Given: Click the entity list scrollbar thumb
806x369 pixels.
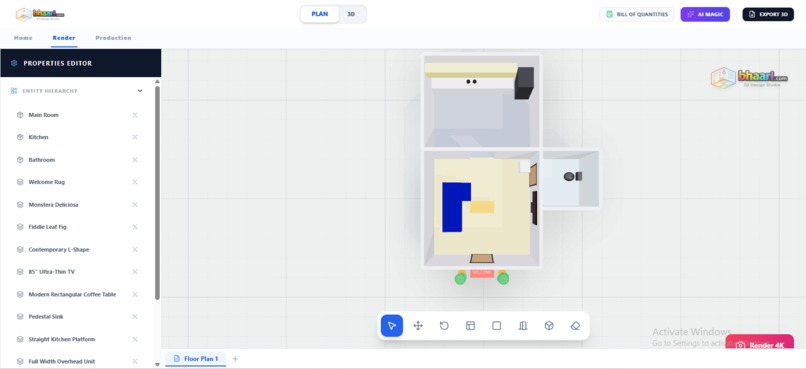Looking at the screenshot, I should pyautogui.click(x=157, y=193).
